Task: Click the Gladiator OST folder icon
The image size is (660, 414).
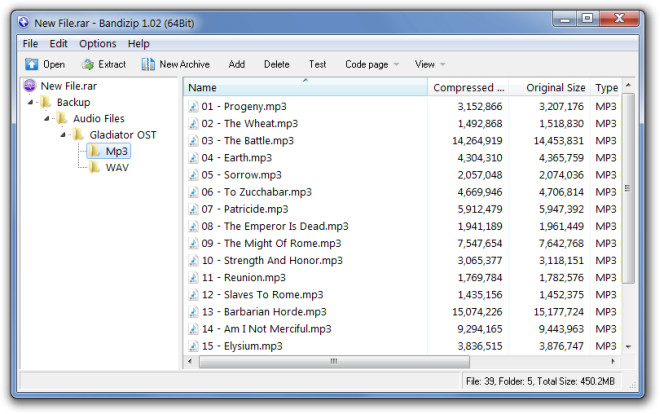Action: click(78, 135)
